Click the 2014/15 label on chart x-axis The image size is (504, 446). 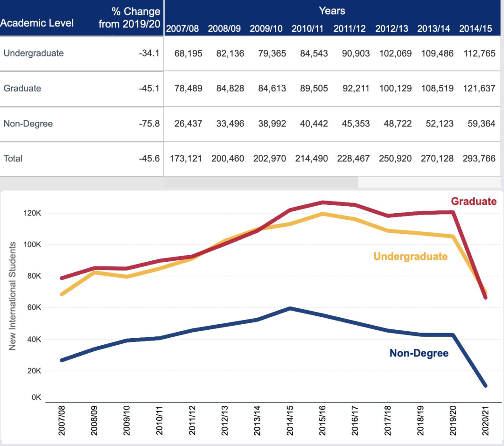tap(290, 421)
